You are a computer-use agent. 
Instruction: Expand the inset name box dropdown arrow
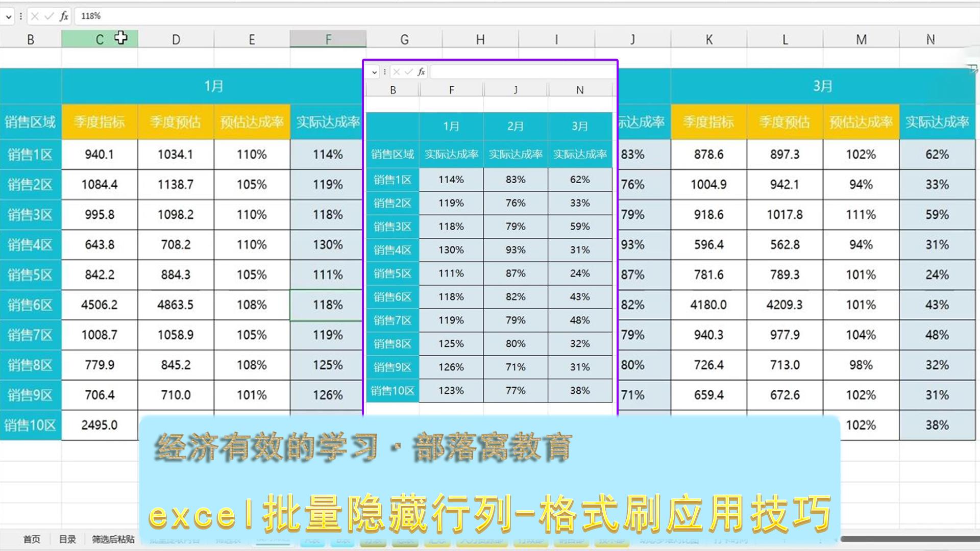pyautogui.click(x=374, y=72)
